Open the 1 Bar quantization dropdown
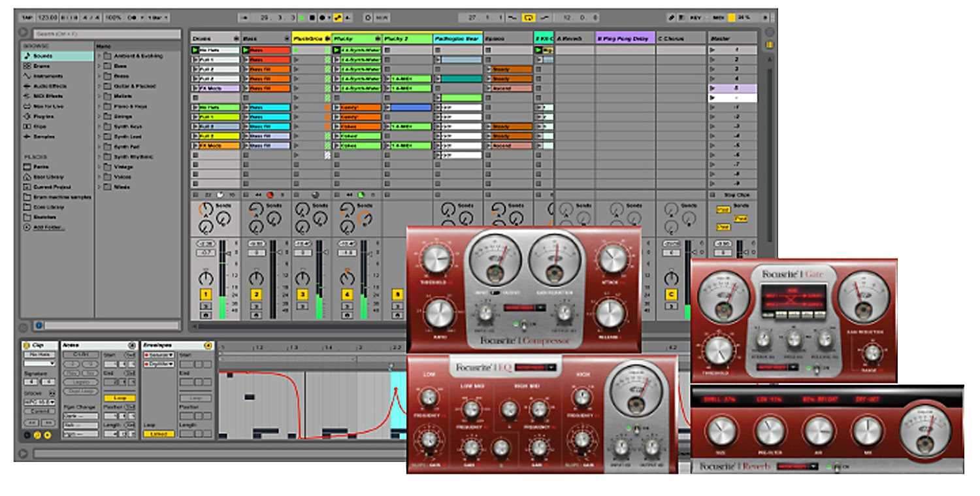 point(157,18)
